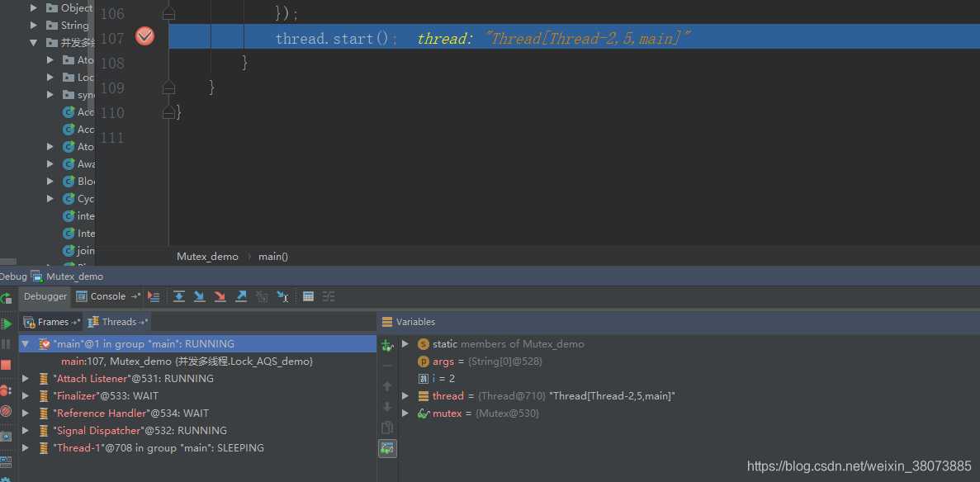This screenshot has width=980, height=482.
Task: Expand the "Thread-1" sleeping thread node
Action: [26, 448]
